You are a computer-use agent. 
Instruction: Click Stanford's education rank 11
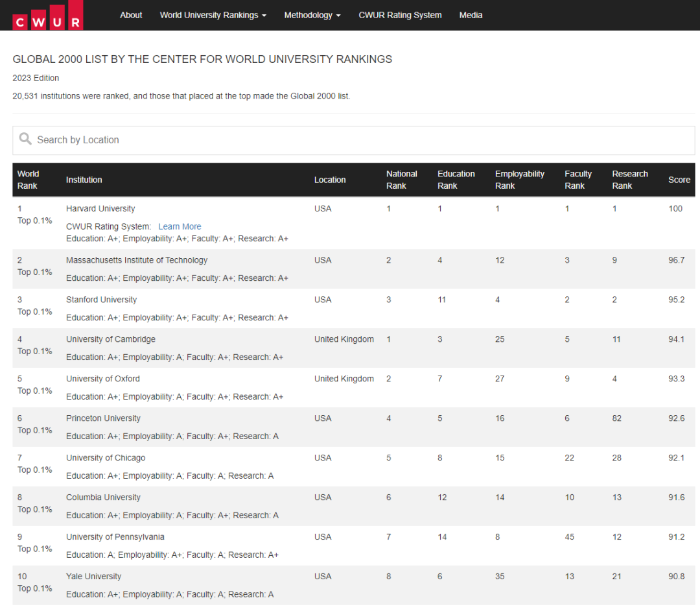(x=441, y=300)
